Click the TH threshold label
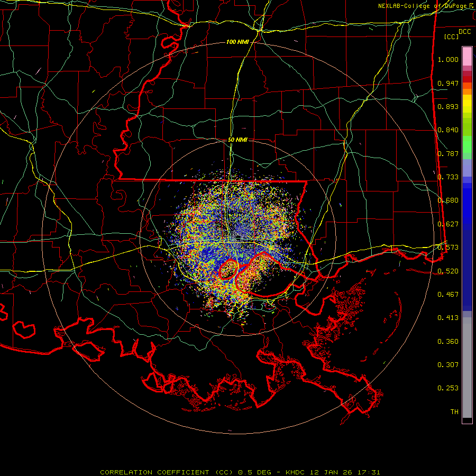This screenshot has width=476, height=476. [x=454, y=412]
